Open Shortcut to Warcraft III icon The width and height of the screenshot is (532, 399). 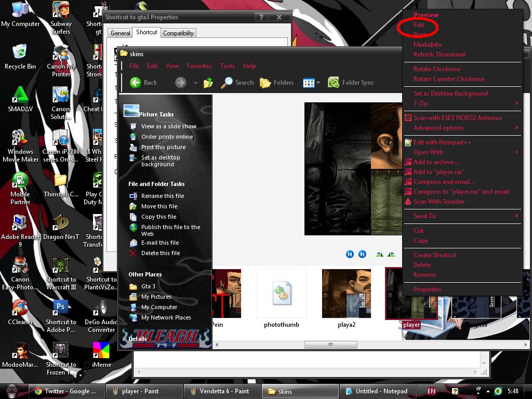(x=61, y=274)
